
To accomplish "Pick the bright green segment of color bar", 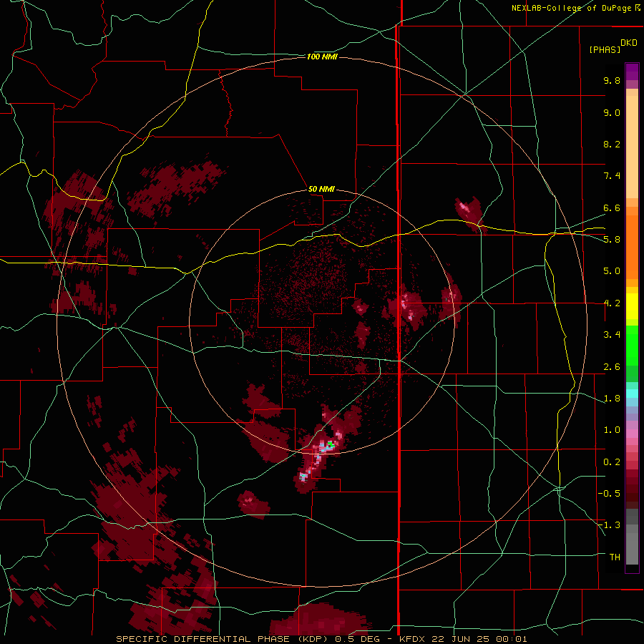I will pos(632,346).
